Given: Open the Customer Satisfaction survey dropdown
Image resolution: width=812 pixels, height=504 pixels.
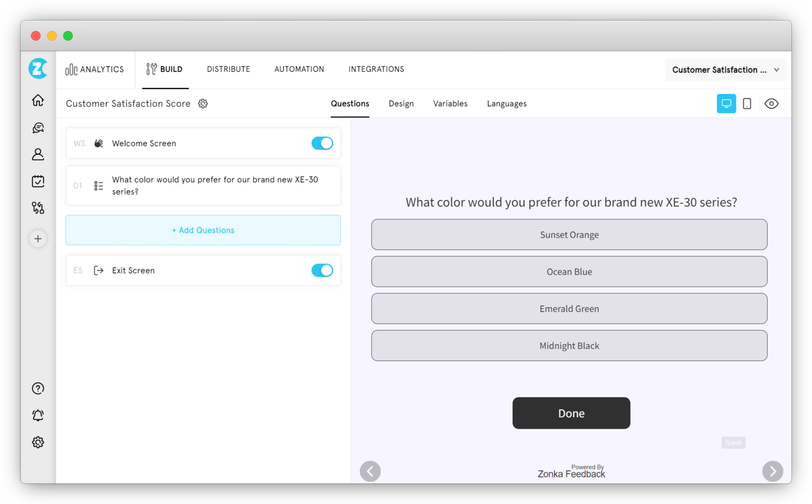Looking at the screenshot, I should [x=777, y=70].
